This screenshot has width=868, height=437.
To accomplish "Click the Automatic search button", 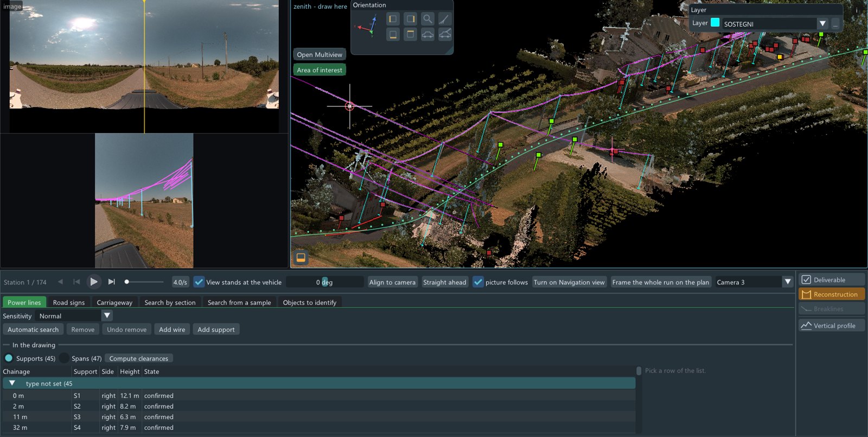I will coord(33,330).
